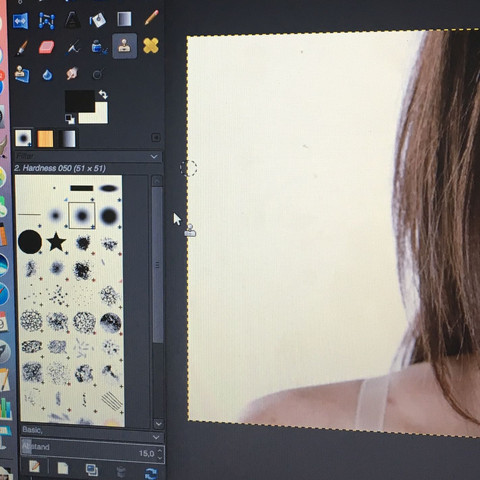The image size is (480, 480).
Task: Pick the Blur/Sharpen droplet tool
Action: point(47,75)
